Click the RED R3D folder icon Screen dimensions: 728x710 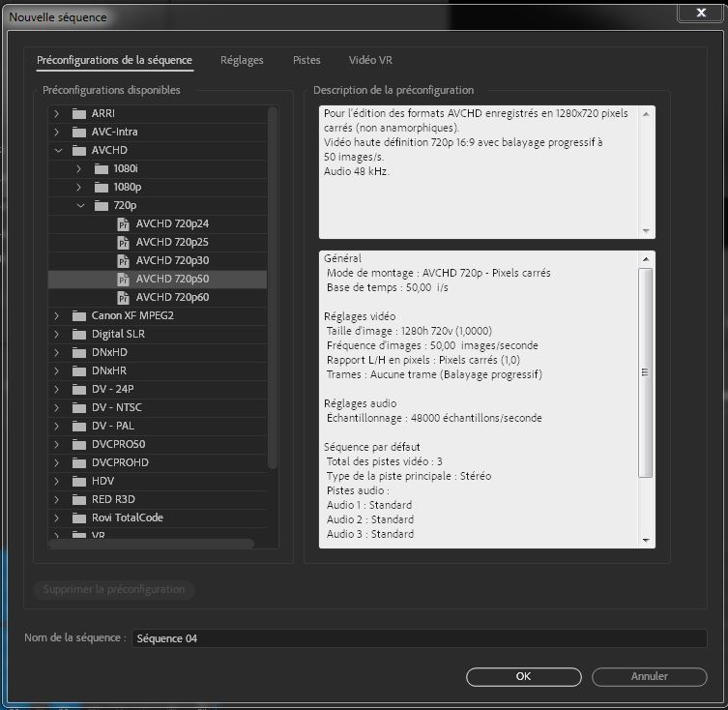[x=79, y=499]
